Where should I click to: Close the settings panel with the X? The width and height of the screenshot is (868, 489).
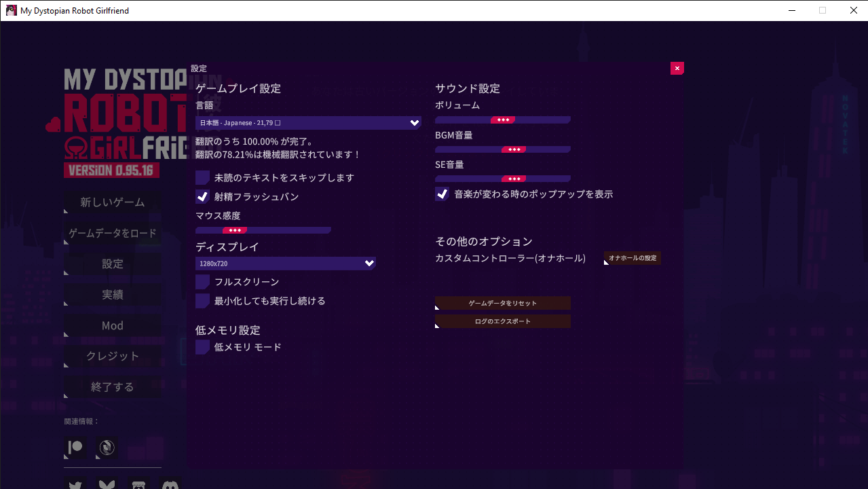(677, 68)
